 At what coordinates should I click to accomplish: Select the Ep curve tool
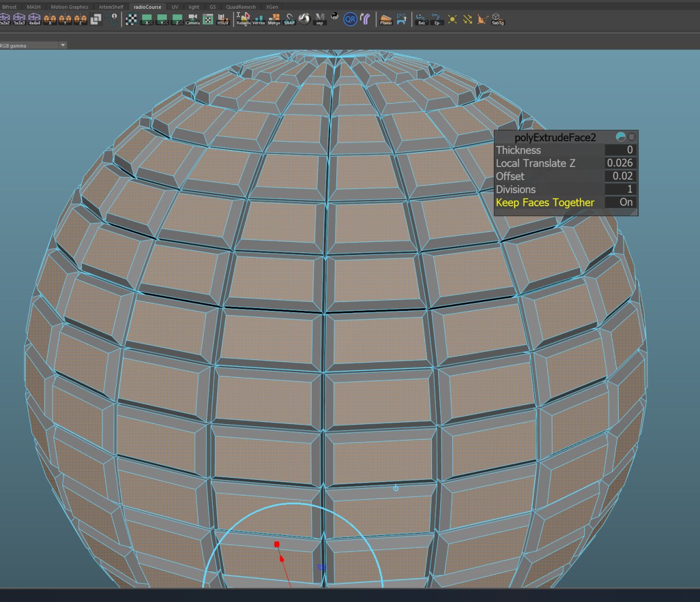[436, 19]
